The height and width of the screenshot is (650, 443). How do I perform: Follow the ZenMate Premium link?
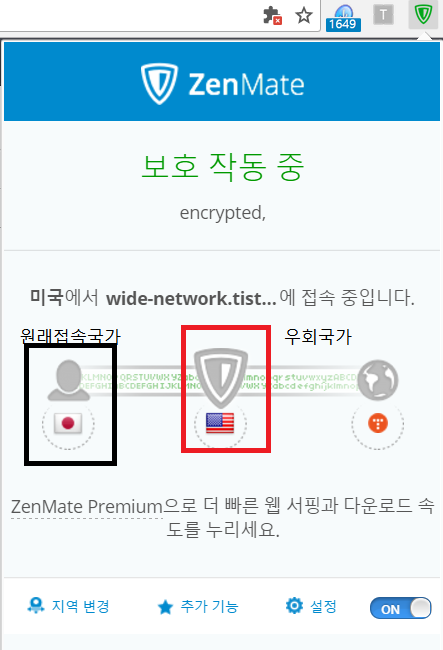pos(87,507)
